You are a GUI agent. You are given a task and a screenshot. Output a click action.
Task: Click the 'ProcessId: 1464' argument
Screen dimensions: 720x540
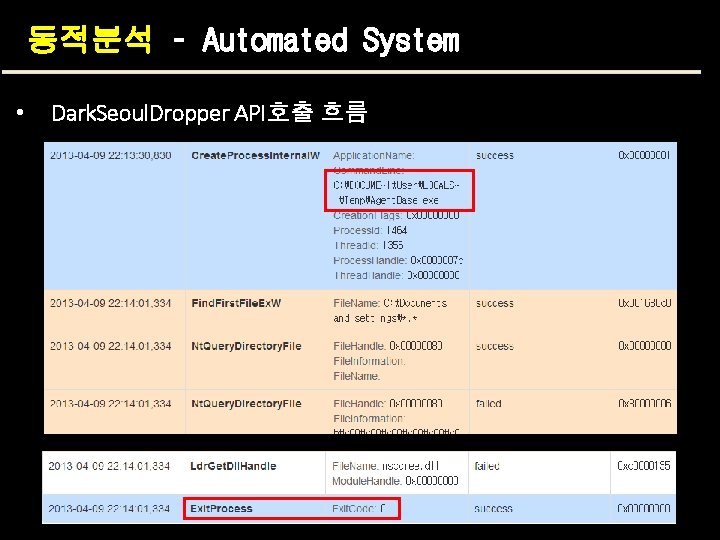(x=370, y=230)
